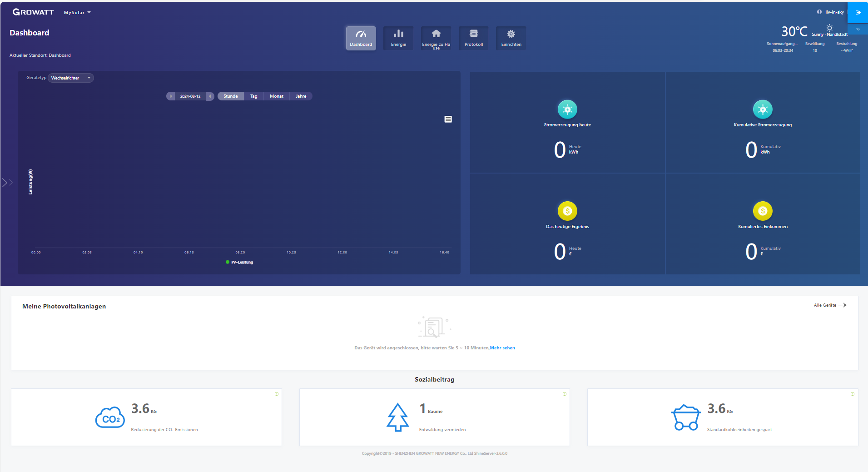Image resolution: width=868 pixels, height=472 pixels.
Task: Open the Alle Geräte link
Action: pyautogui.click(x=830, y=305)
